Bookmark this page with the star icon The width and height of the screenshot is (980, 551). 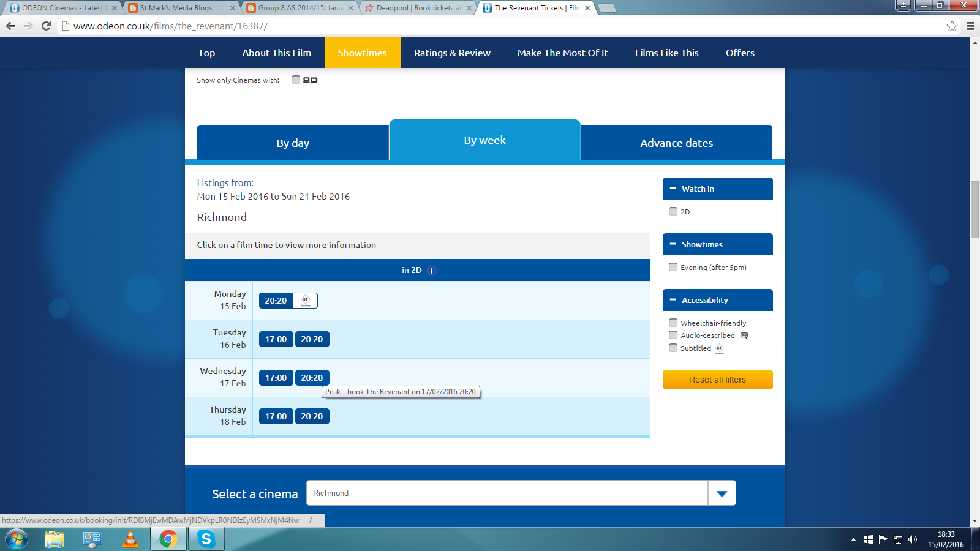[952, 26]
